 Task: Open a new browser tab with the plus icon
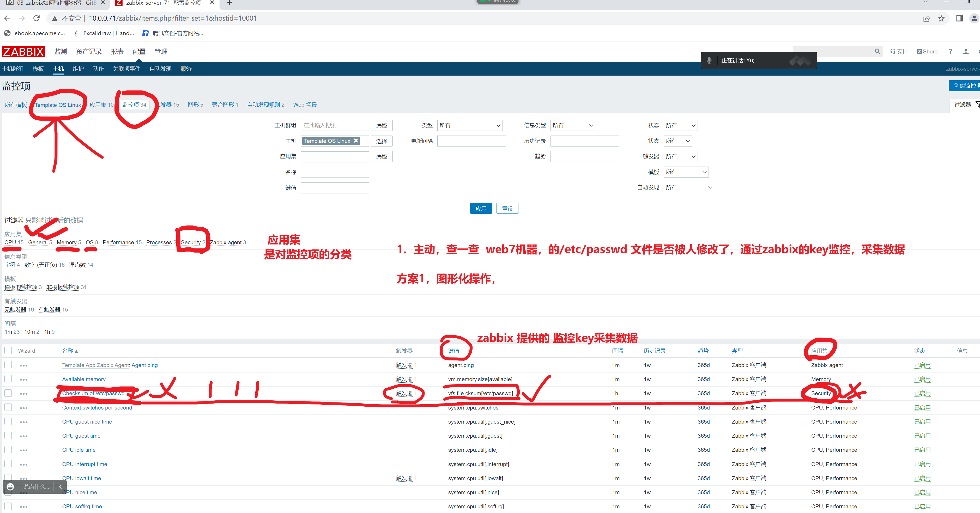pos(229,3)
